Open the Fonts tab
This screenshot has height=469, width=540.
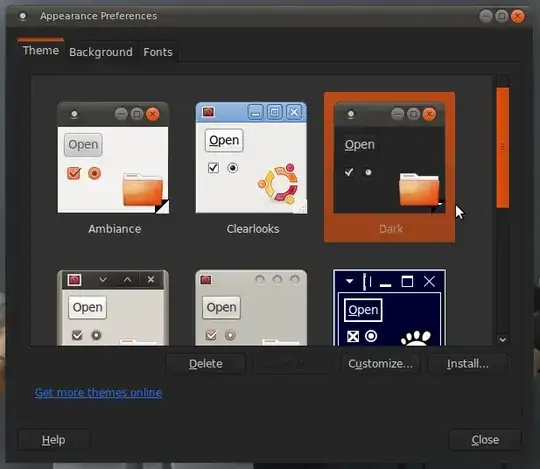pos(158,52)
